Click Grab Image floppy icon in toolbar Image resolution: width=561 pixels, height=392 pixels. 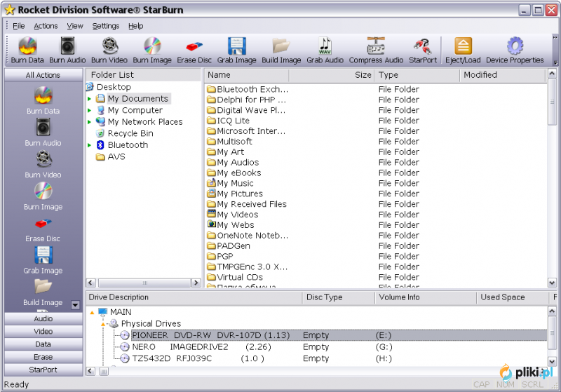(x=237, y=46)
